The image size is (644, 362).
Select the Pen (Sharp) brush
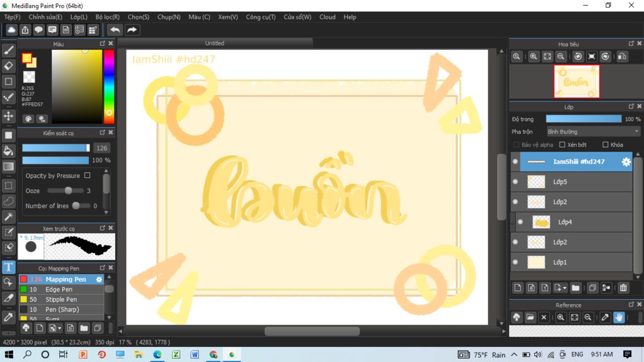(61, 309)
